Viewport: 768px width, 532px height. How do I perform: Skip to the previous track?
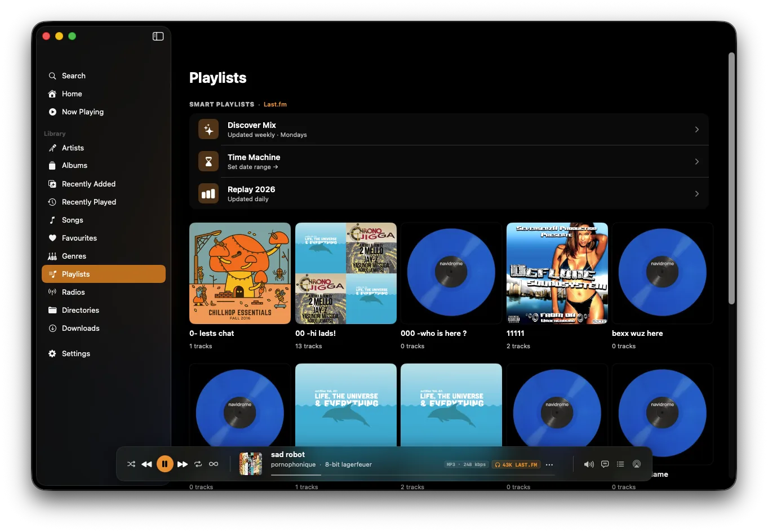click(x=147, y=464)
